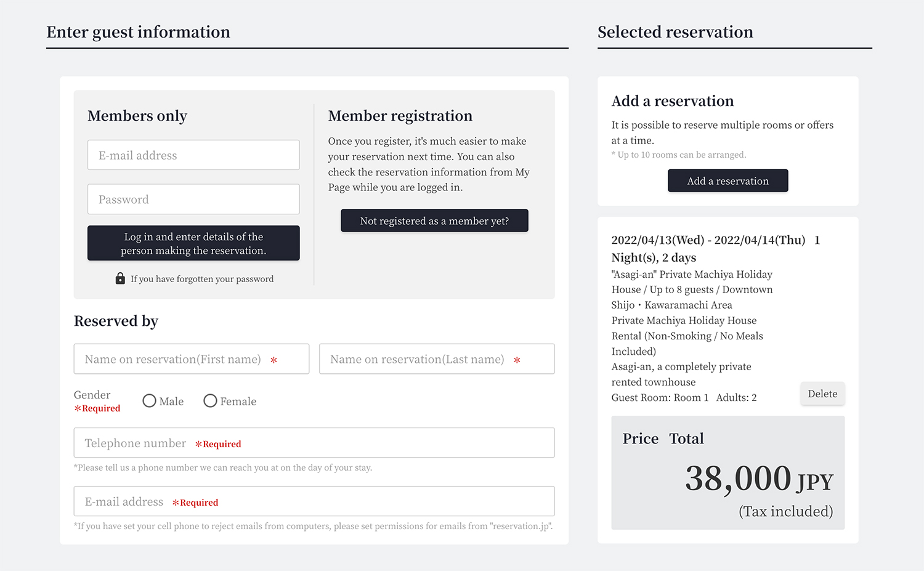924x571 pixels.
Task: Choose the Female gender radio button
Action: coord(210,401)
